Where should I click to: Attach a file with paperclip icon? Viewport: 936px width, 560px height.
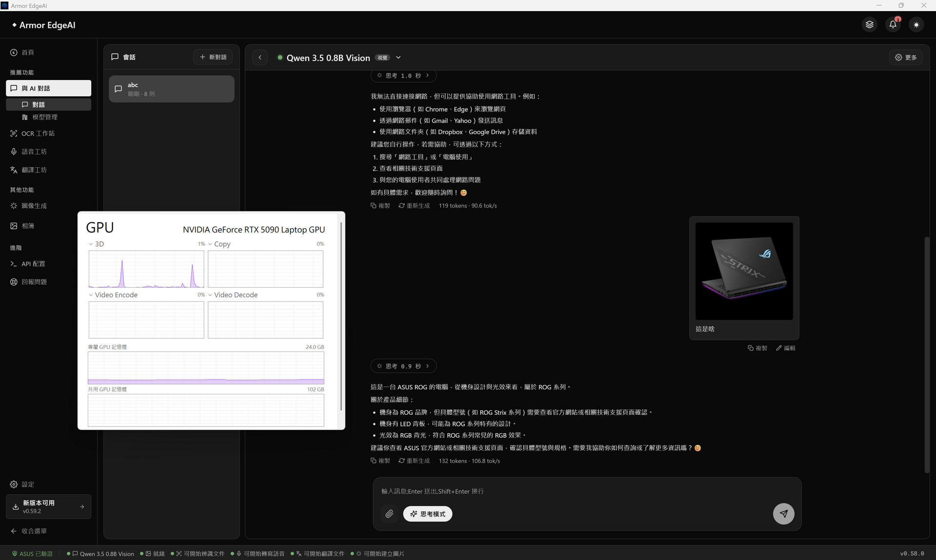pos(389,514)
